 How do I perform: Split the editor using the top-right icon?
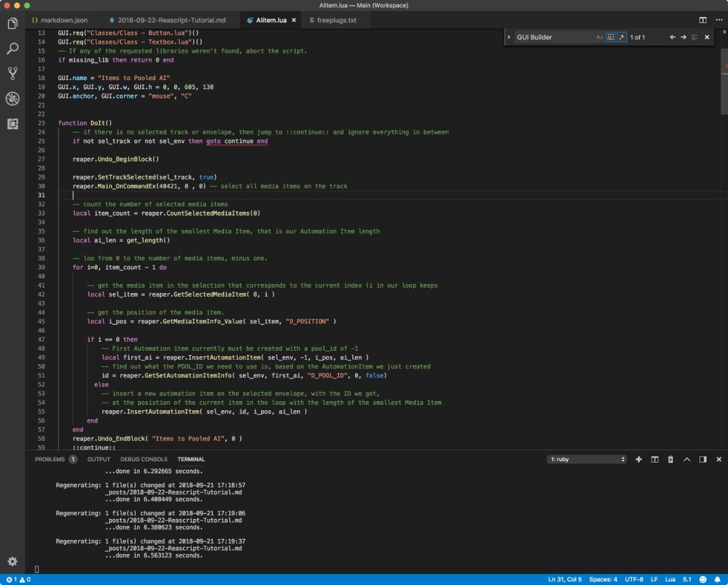coord(703,19)
